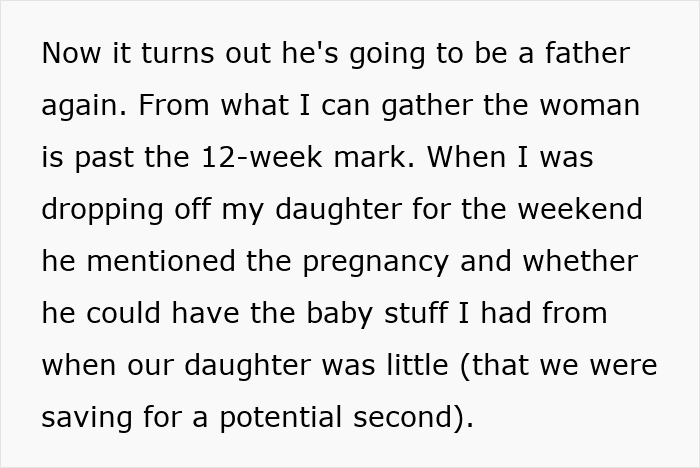This screenshot has height=468, width=700.
Task: Click the word "again" in the paragraph
Action: [84, 106]
